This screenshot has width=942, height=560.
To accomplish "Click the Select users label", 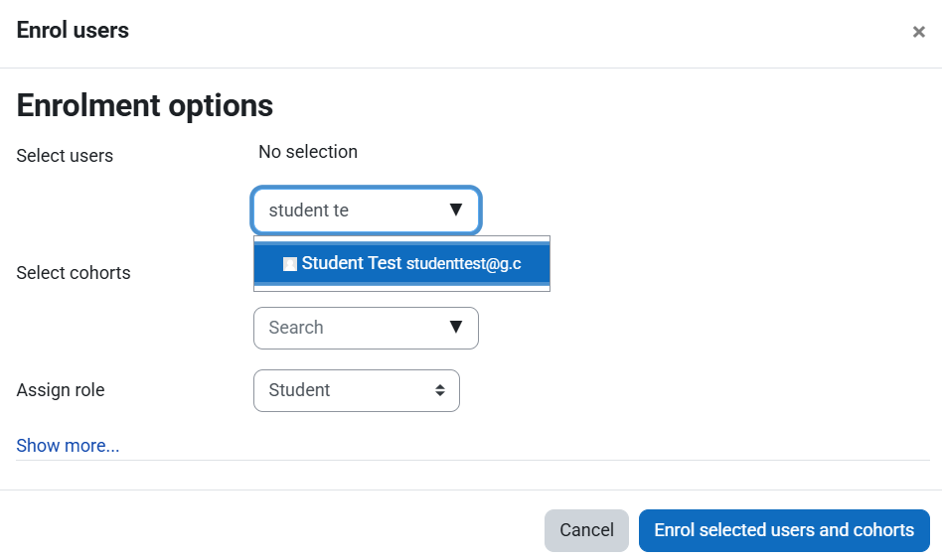I will tap(65, 156).
